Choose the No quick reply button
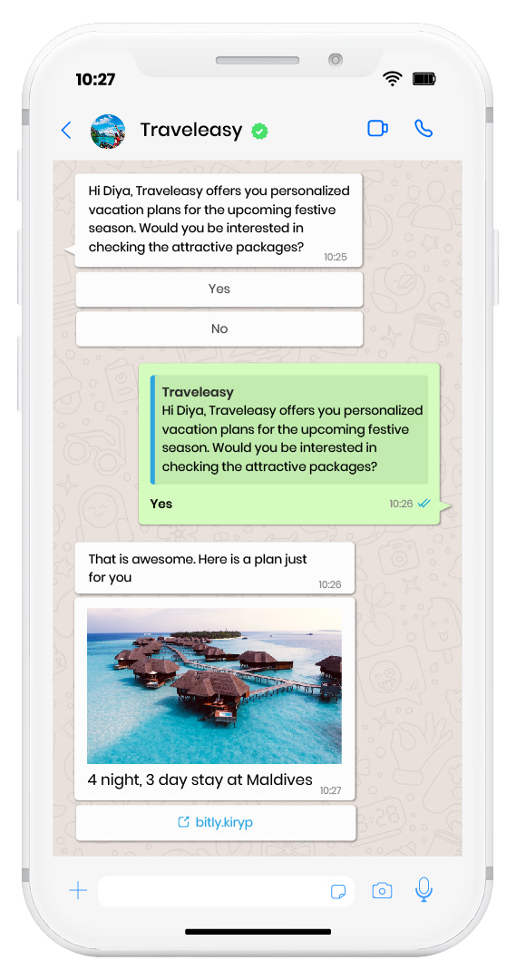Viewport: 516px width, 980px height. click(x=219, y=328)
